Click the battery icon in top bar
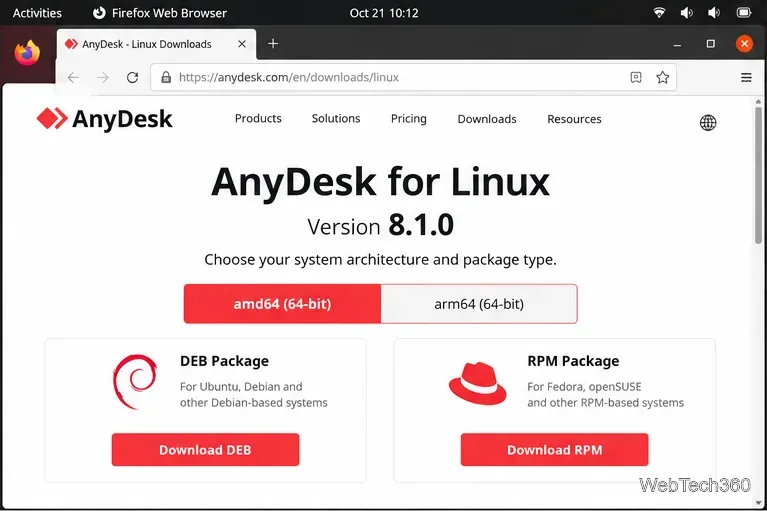This screenshot has height=511, width=767. [x=744, y=13]
